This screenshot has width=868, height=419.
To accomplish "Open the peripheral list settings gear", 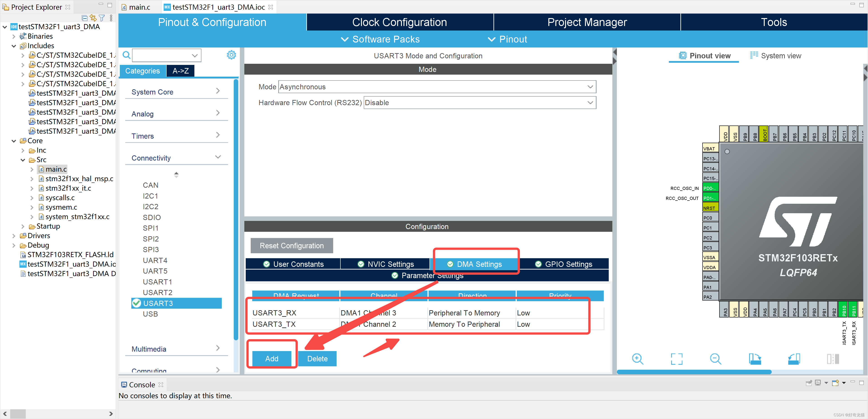I will (x=231, y=55).
